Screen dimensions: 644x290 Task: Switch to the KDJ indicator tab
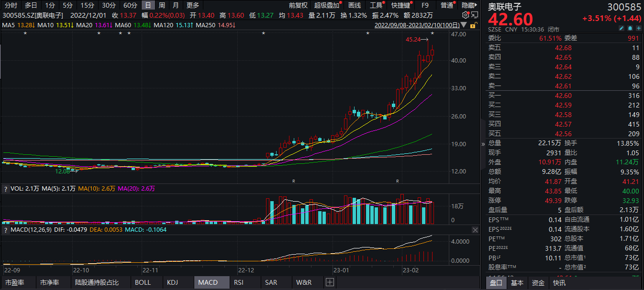coord(172,282)
